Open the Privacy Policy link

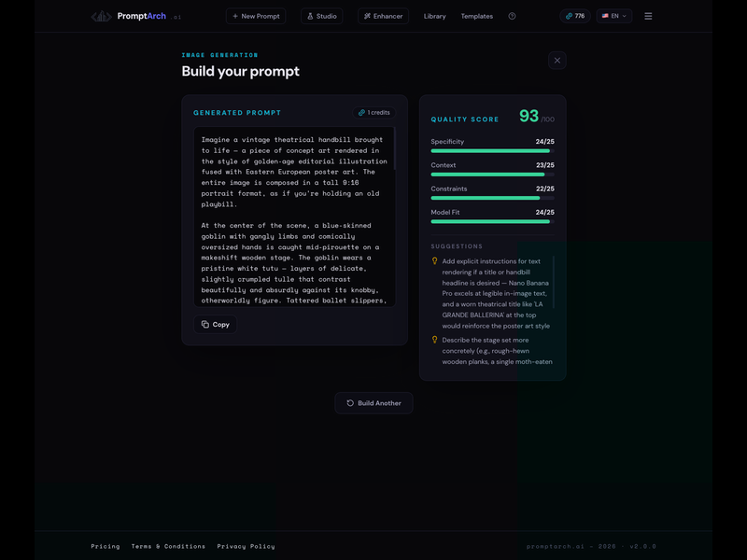(246, 546)
